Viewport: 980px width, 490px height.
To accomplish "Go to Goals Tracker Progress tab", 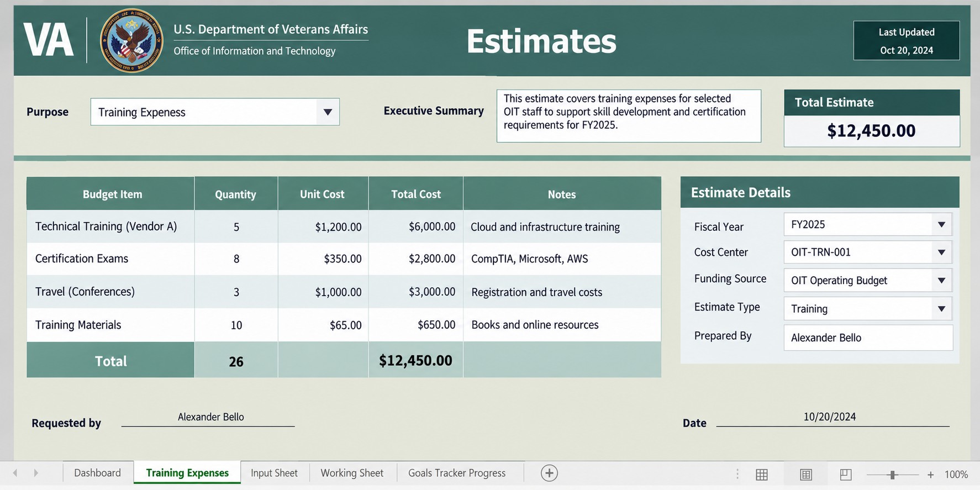I will tap(457, 473).
